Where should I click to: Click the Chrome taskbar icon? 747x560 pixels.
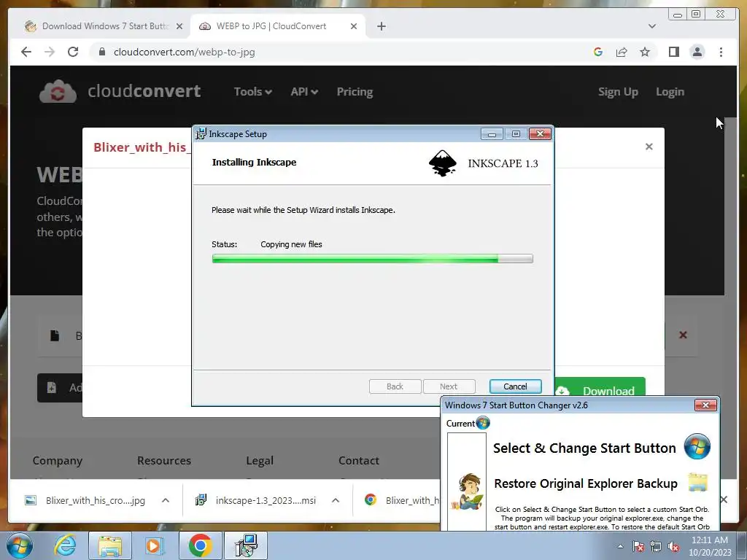(x=200, y=545)
